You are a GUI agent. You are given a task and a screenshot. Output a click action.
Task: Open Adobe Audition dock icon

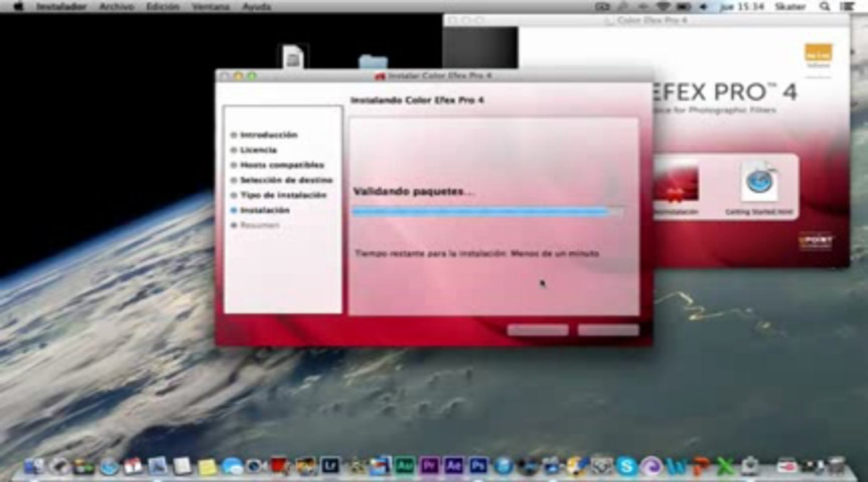point(405,466)
